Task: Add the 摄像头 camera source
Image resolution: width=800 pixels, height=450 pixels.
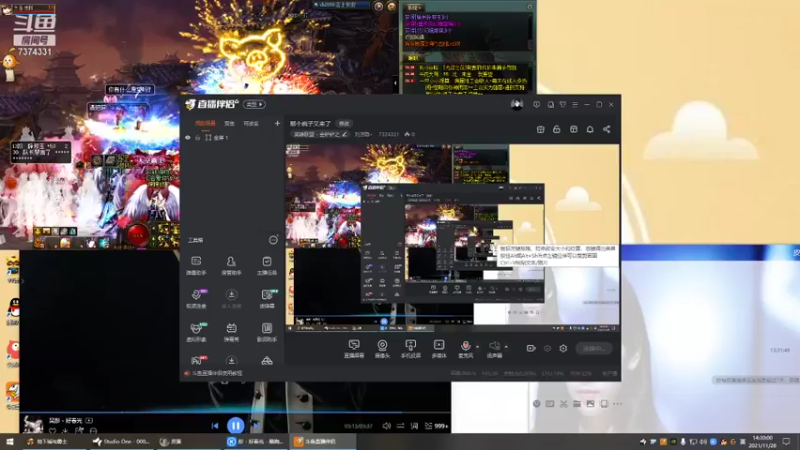Action: pyautogui.click(x=382, y=349)
